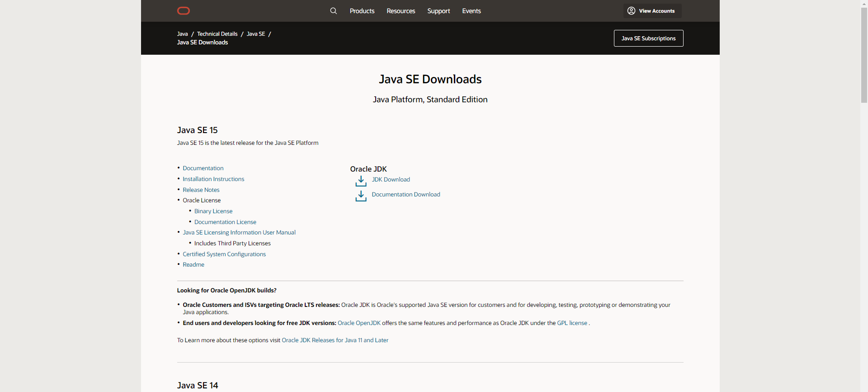Viewport: 868px width, 392px height.
Task: Click the 'Oracle License' list item
Action: 202,201
